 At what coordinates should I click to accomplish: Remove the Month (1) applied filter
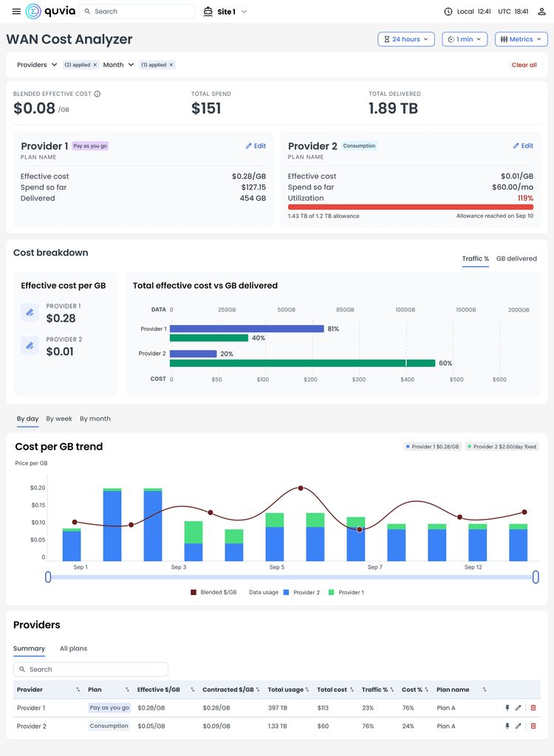(171, 65)
